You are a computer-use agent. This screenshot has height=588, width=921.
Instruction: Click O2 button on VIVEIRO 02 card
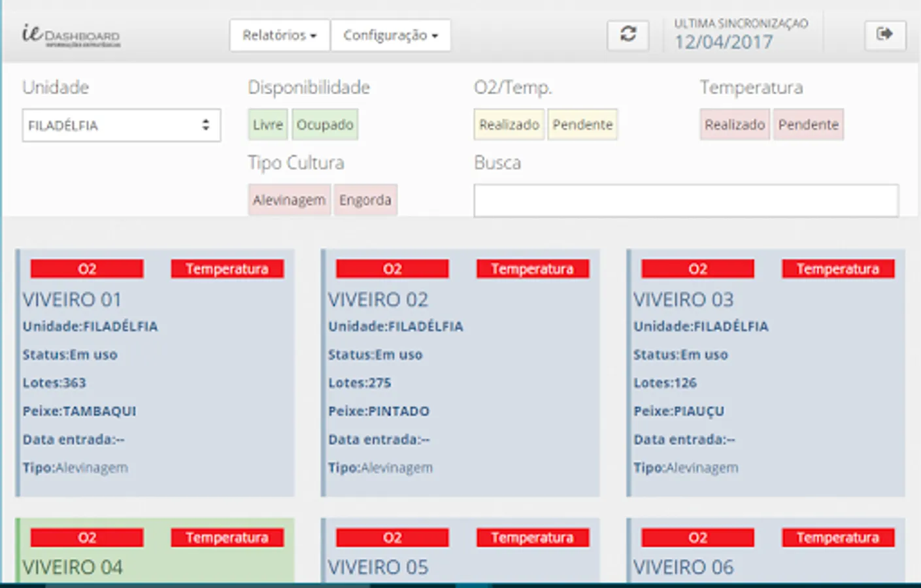pos(392,269)
